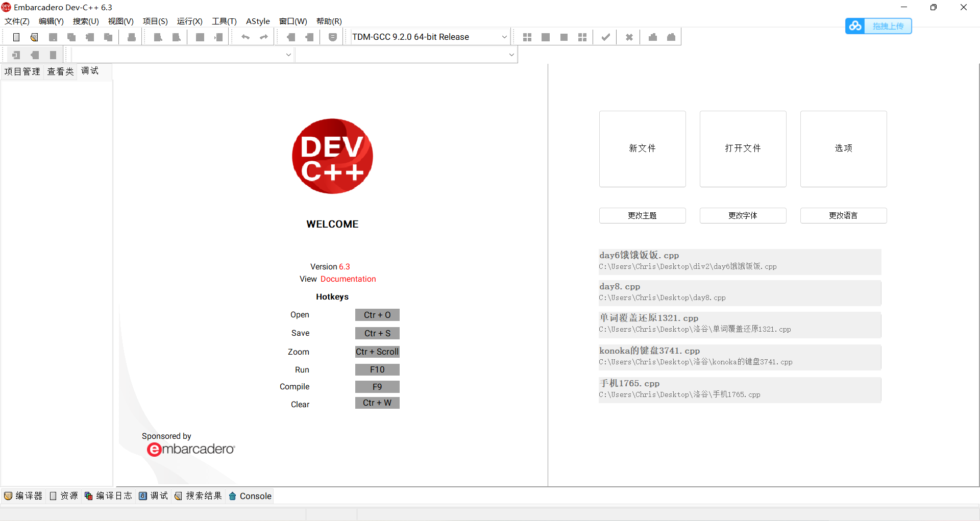Click the New source file toolbar icon
Image resolution: width=980 pixels, height=521 pixels.
pos(16,37)
